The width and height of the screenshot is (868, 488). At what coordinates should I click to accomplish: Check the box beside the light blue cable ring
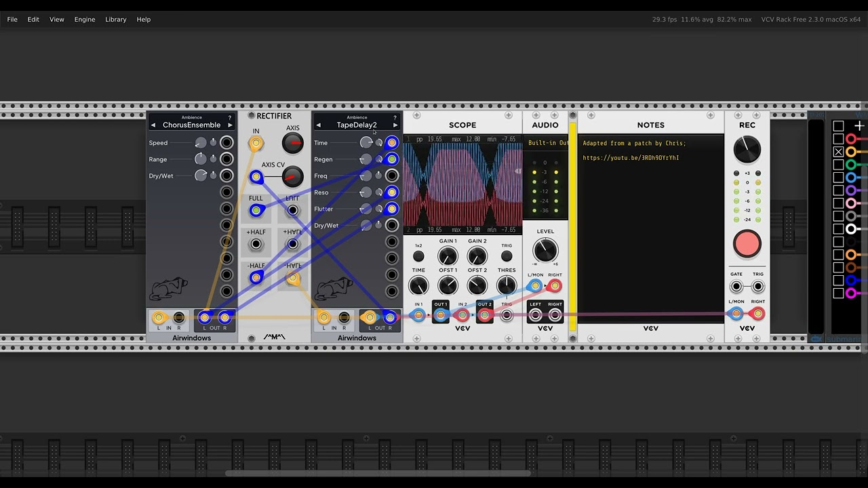pyautogui.click(x=838, y=178)
